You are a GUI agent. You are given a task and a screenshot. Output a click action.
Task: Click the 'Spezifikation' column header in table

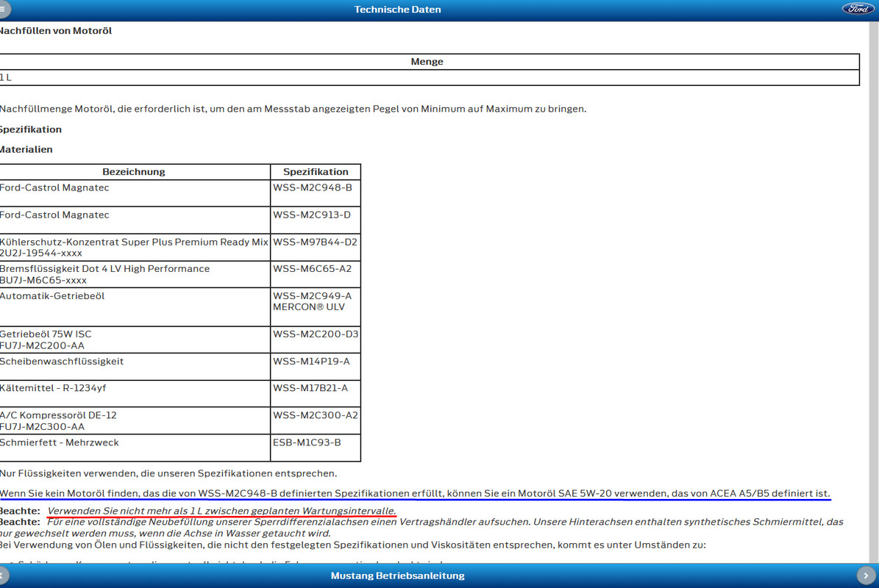316,172
